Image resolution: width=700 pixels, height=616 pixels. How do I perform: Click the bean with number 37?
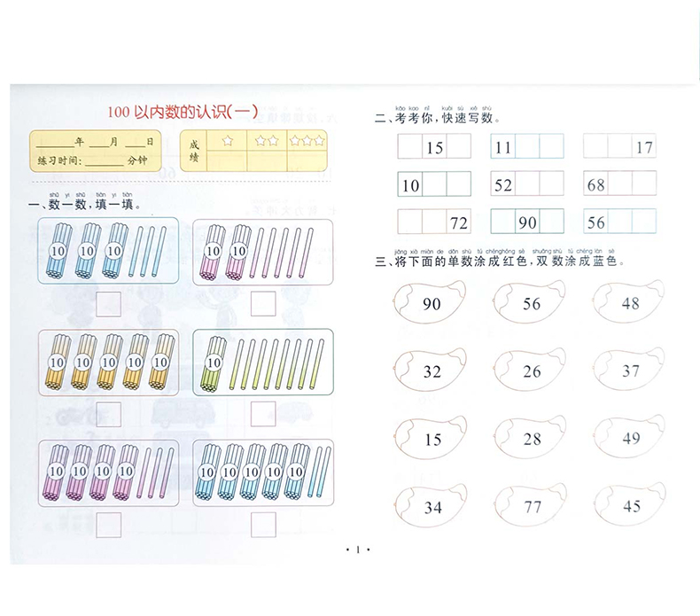630,371
